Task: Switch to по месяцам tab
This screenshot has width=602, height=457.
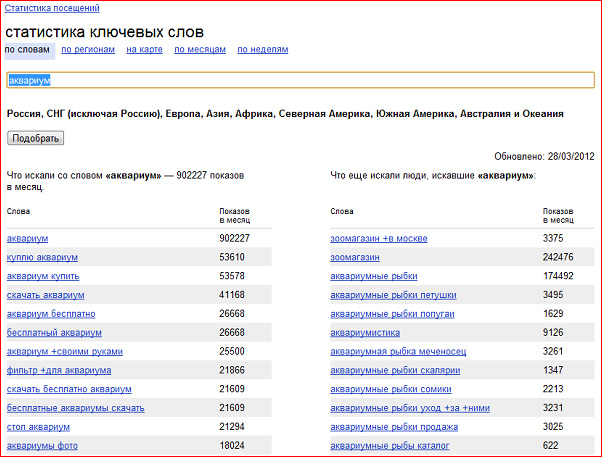Action: coord(201,49)
